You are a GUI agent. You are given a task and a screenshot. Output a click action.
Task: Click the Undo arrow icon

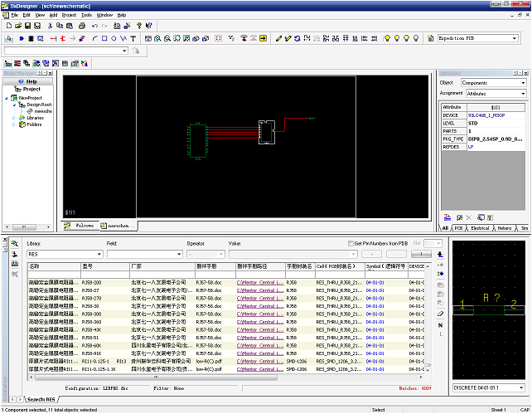pyautogui.click(x=94, y=26)
